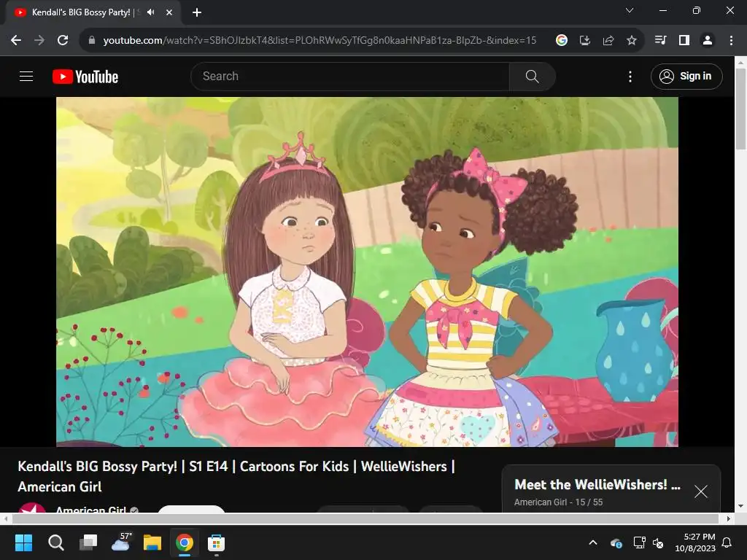
Task: Open the Windows Start menu
Action: [23, 542]
